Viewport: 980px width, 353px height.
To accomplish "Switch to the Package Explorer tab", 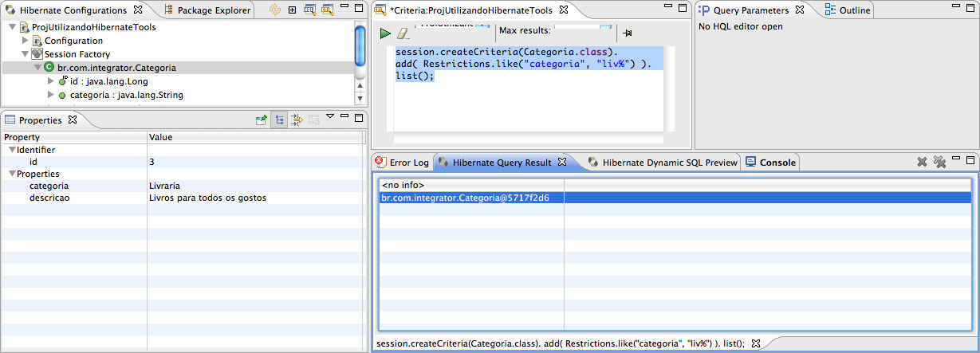I will [x=207, y=10].
